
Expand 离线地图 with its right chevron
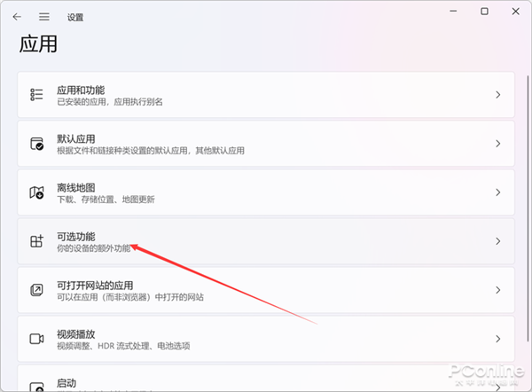click(498, 192)
